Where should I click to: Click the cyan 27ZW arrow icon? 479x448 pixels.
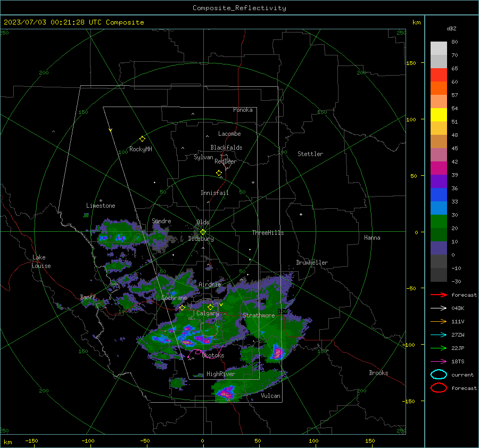[439, 335]
